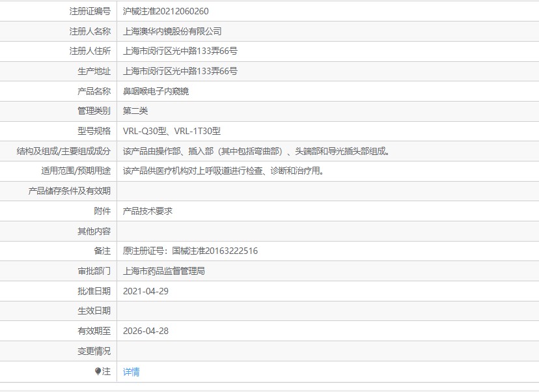The image size is (539, 392).
Task: Click the 产品储存条件及有效期 label
Action: (x=70, y=191)
